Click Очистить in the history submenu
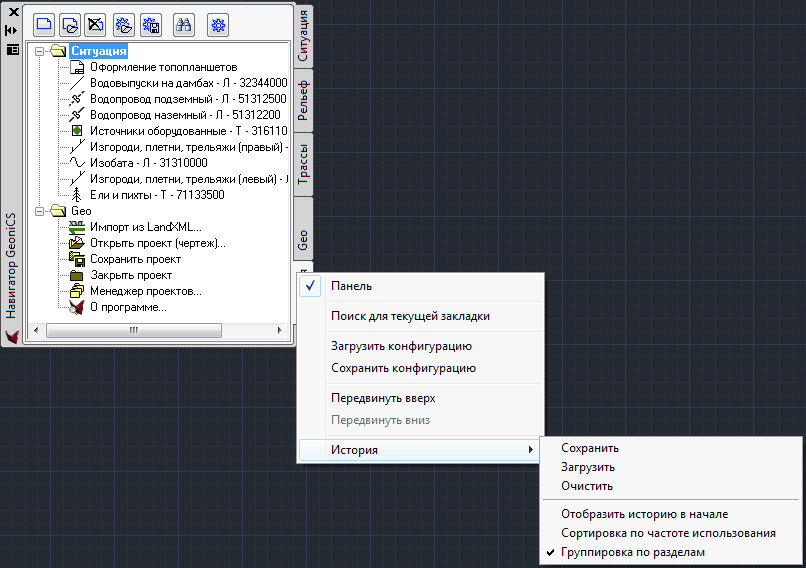Image resolution: width=806 pixels, height=568 pixels. pos(587,486)
